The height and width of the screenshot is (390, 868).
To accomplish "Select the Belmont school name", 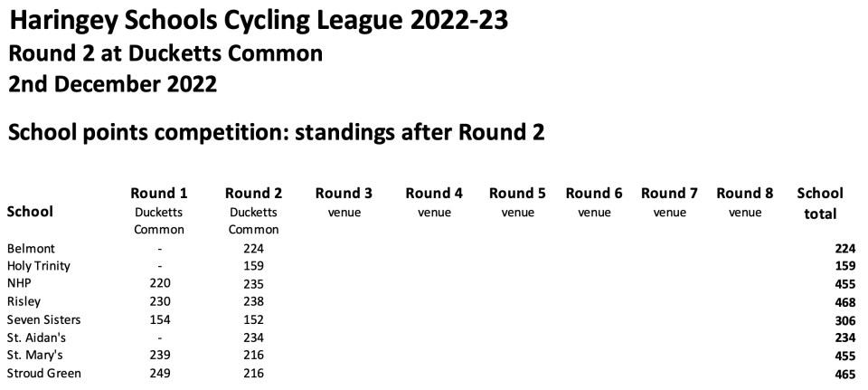I will (x=29, y=249).
